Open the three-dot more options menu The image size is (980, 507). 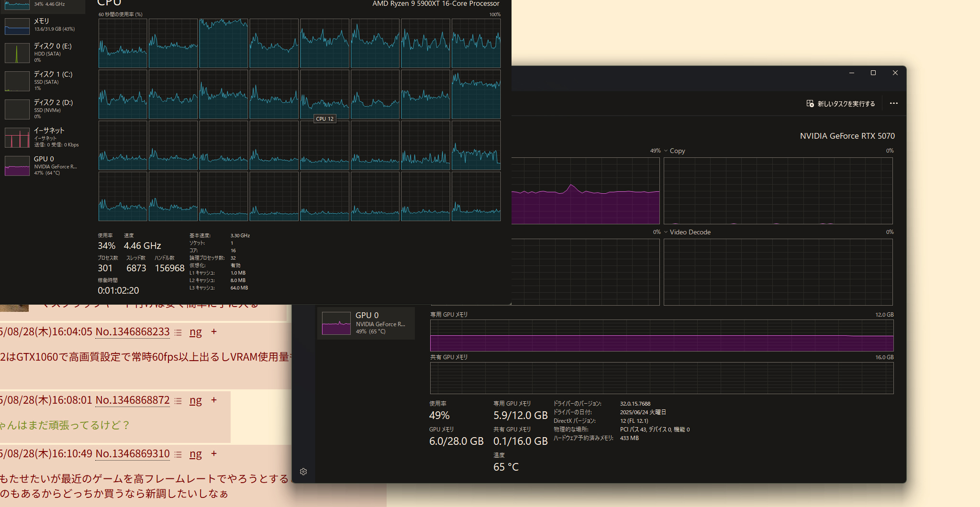tap(893, 103)
